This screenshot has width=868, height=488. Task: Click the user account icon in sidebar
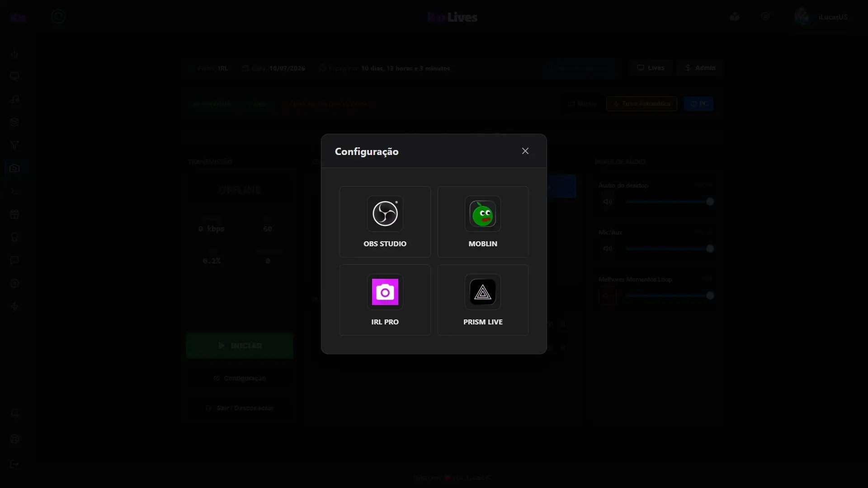point(14,439)
